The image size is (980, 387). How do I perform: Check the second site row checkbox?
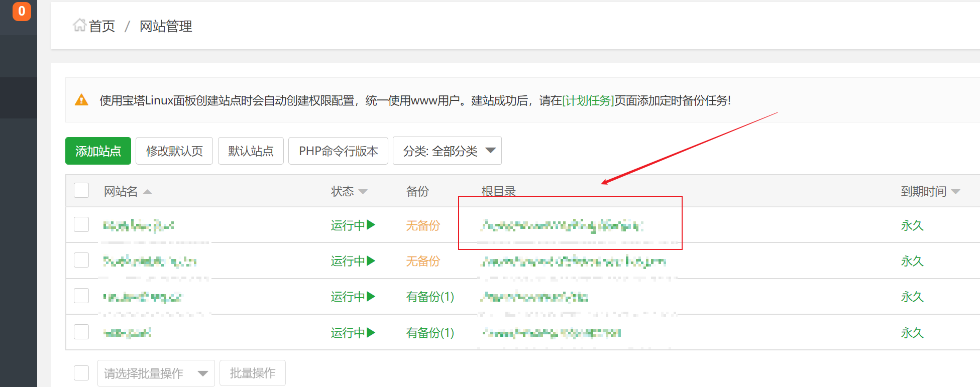coord(81,260)
